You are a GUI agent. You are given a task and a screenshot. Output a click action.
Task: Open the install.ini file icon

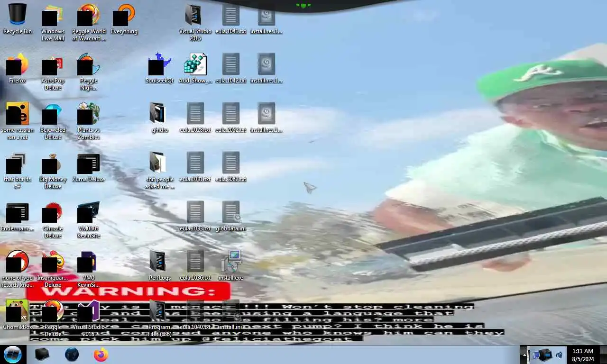231,315
